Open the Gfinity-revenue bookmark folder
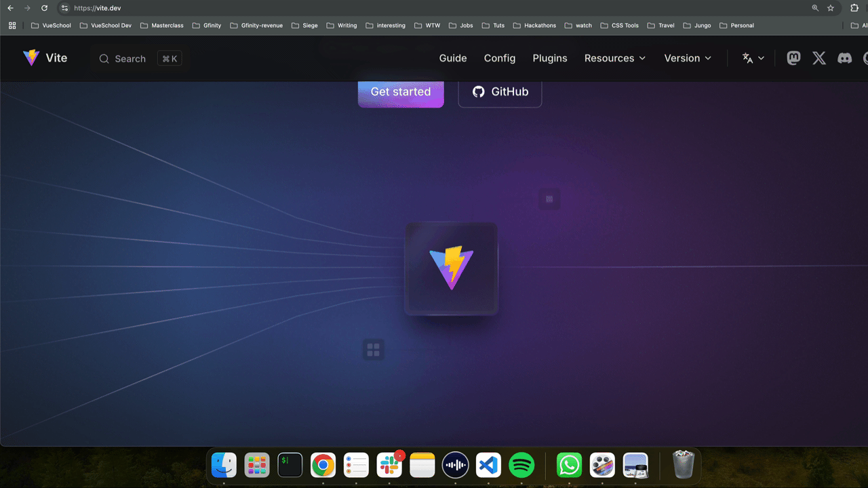The width and height of the screenshot is (868, 488). click(256, 26)
